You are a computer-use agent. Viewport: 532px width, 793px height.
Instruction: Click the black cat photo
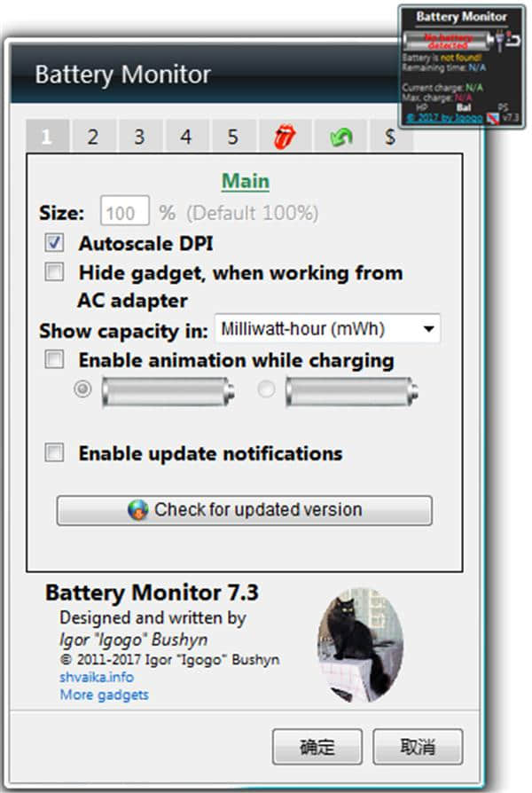[360, 642]
